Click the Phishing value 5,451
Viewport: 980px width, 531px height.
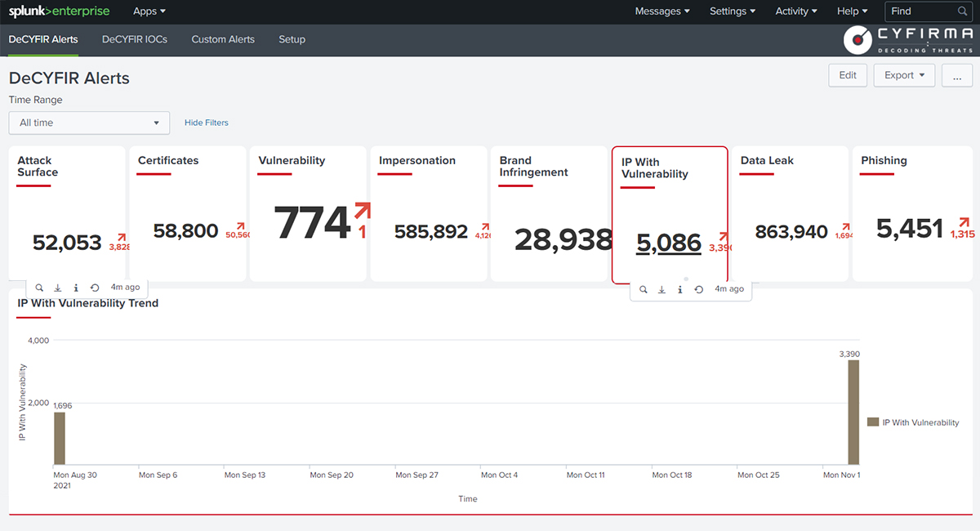[x=910, y=229]
